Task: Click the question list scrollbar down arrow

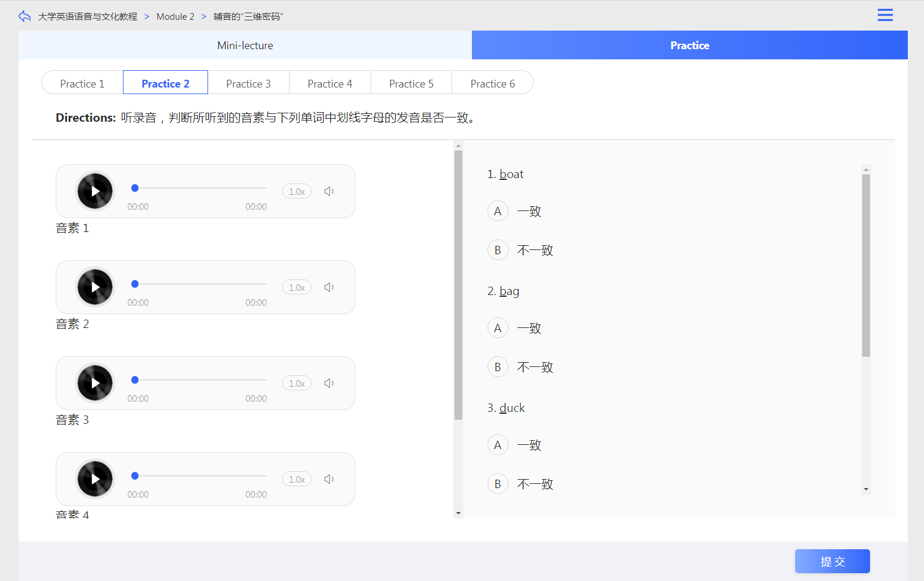Action: pos(866,489)
